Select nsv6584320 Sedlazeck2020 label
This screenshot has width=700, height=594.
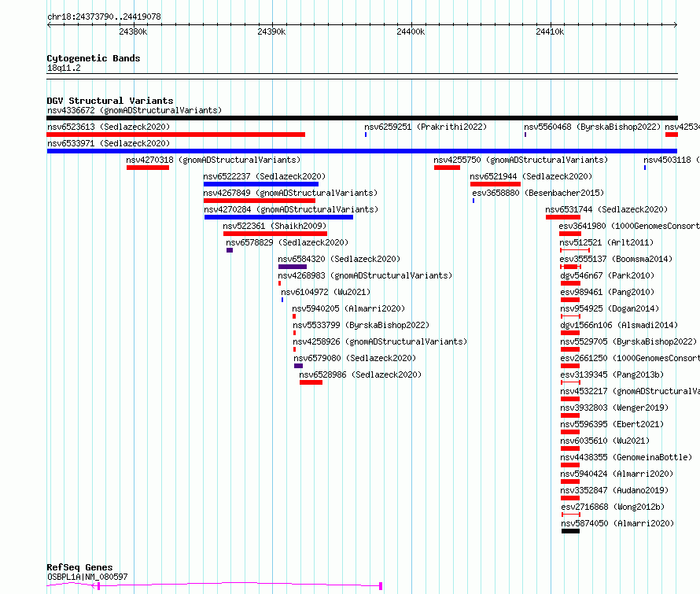(339, 259)
